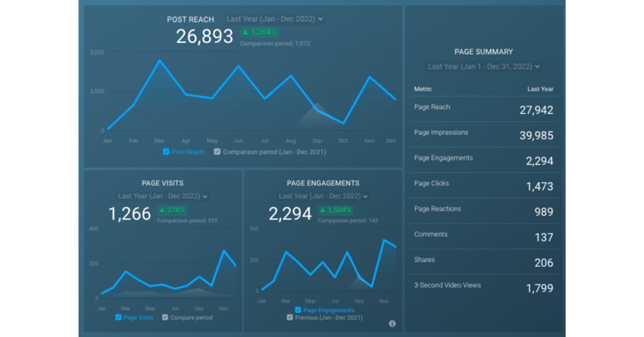Open the Post Reach date range dropdown
This screenshot has height=337, width=644.
(x=274, y=19)
